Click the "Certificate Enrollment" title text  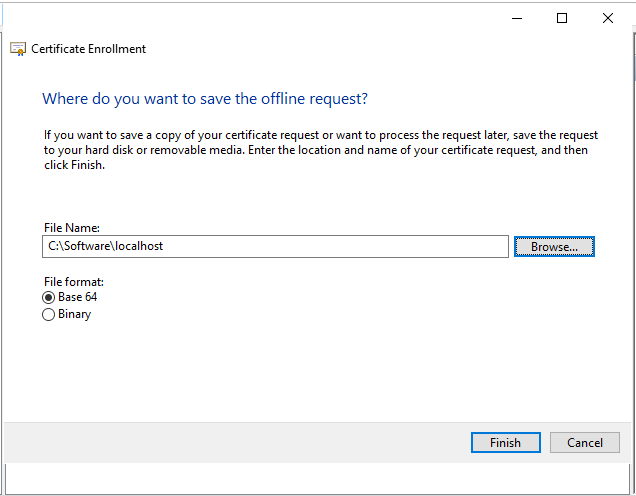(x=88, y=48)
